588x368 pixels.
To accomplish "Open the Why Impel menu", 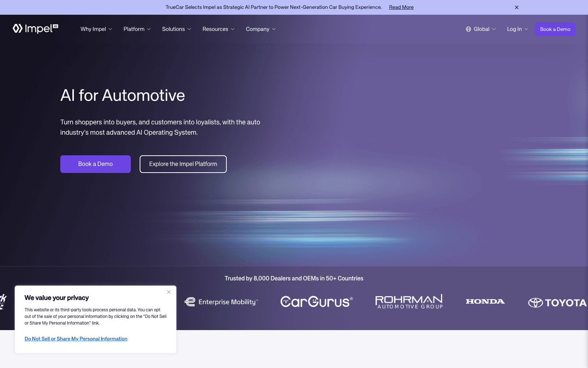I will (x=96, y=29).
